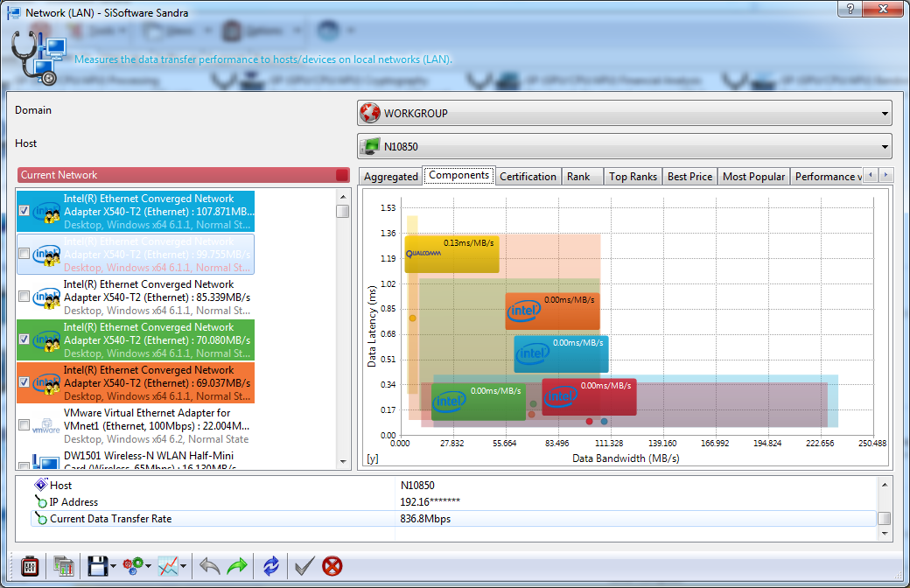
Task: Click the vmware logo icon in the list
Action: click(45, 427)
